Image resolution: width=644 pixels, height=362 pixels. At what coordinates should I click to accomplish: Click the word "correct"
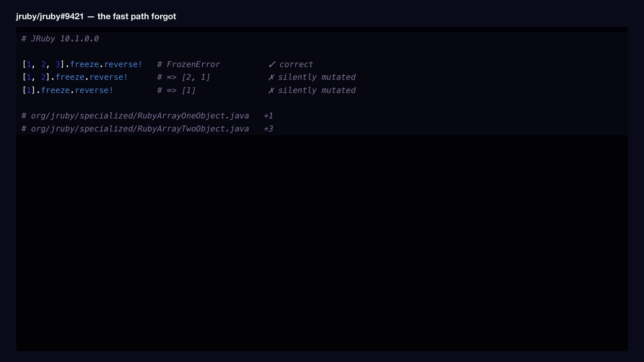pyautogui.click(x=296, y=64)
